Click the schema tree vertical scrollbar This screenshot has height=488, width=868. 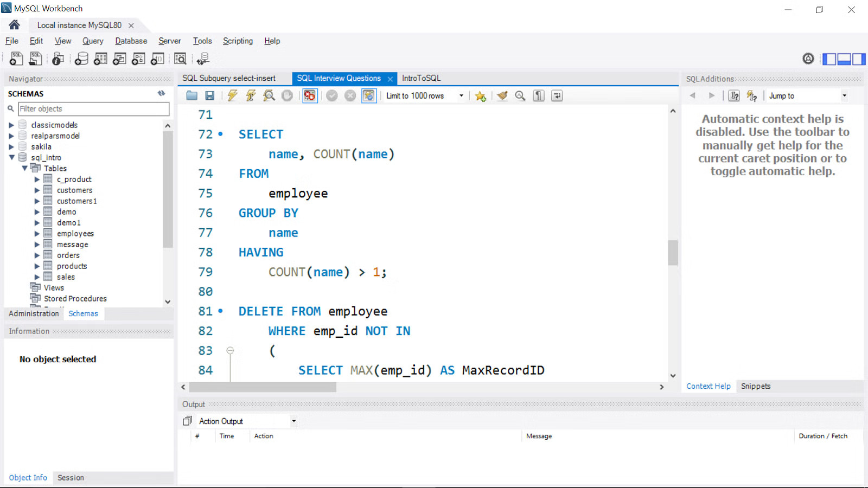point(168,190)
